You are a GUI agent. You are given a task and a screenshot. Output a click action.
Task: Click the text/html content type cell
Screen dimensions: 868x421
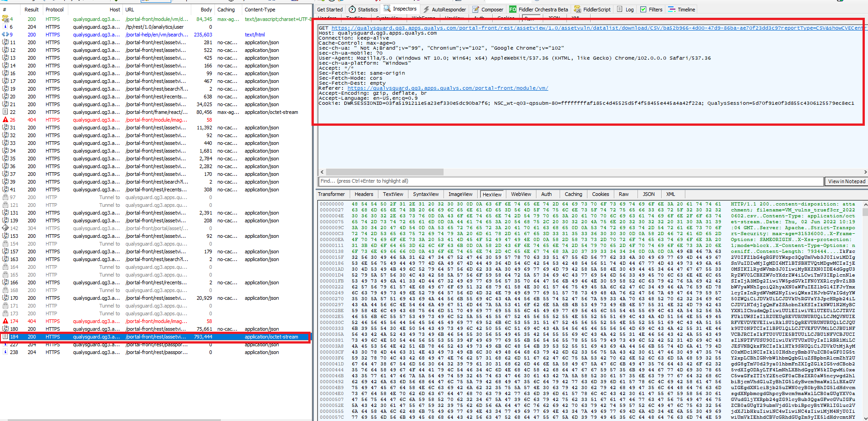click(255, 35)
